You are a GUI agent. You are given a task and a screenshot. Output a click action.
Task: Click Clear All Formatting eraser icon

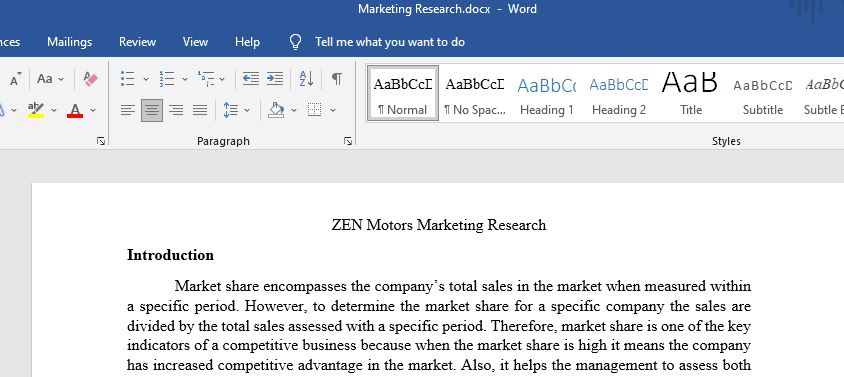click(x=91, y=79)
